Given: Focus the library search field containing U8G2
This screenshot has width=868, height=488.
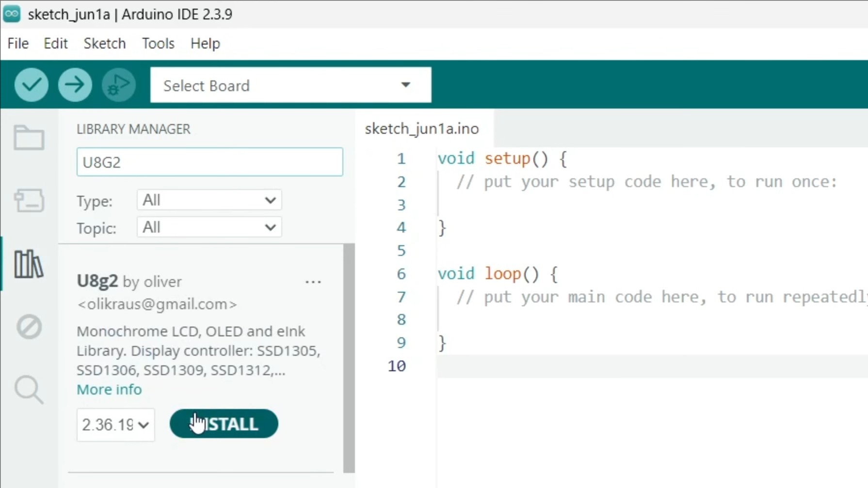Looking at the screenshot, I should click(x=209, y=162).
